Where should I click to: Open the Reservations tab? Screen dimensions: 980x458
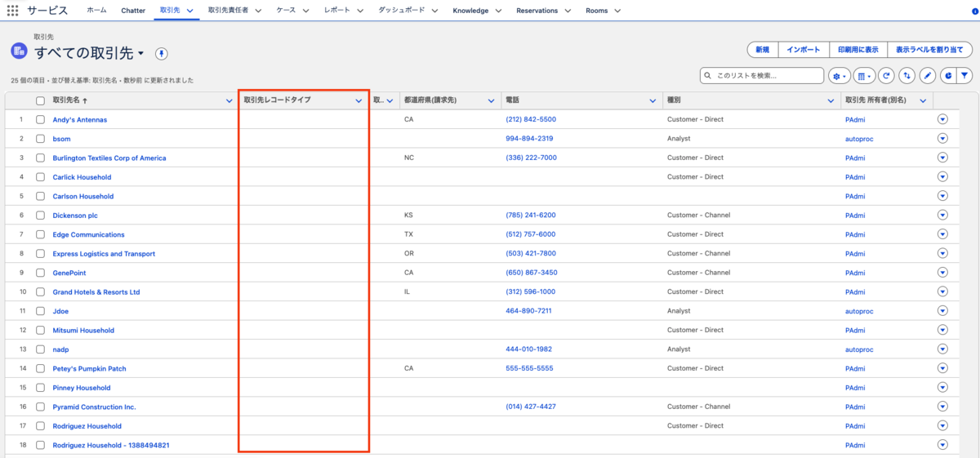537,11
